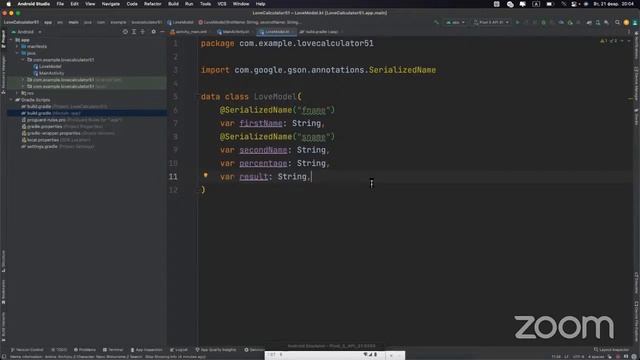640x360 pixels.
Task: Select the com.example.lovecalculator51 (androidTest) package
Action: tap(74, 80)
